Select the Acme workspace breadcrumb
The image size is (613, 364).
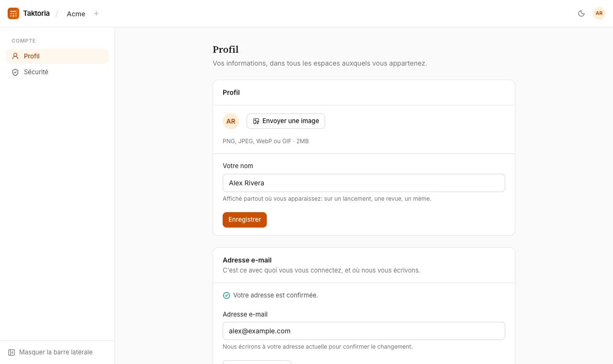tap(76, 14)
